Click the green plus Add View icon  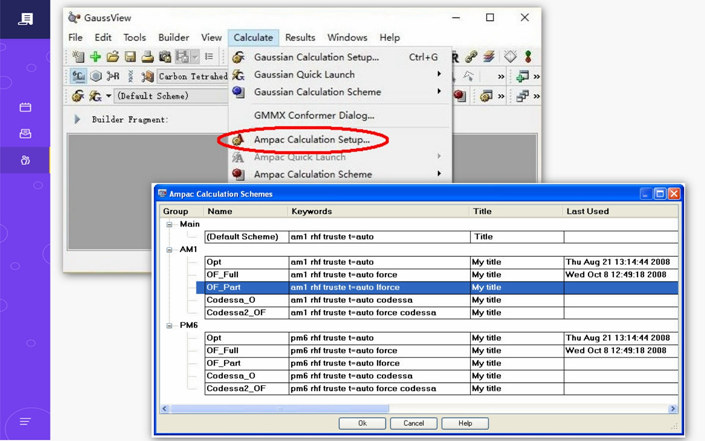pos(95,57)
